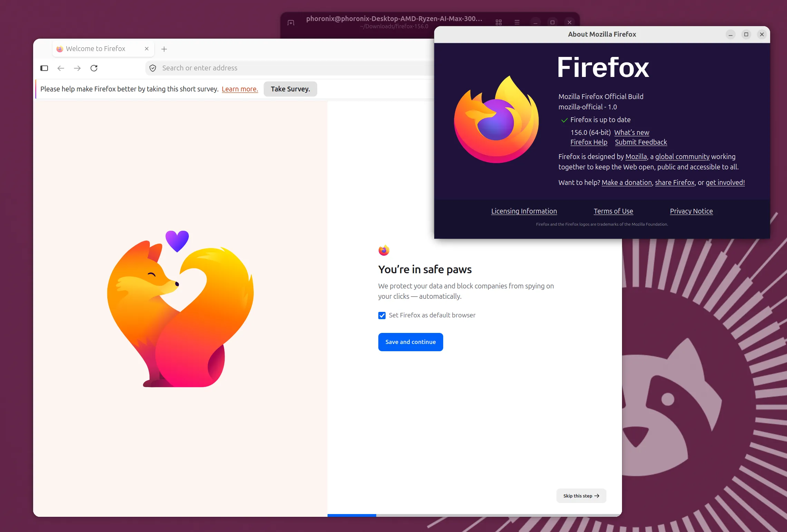Click the new tab icon in terminal window
This screenshot has height=532, width=787.
tap(291, 23)
